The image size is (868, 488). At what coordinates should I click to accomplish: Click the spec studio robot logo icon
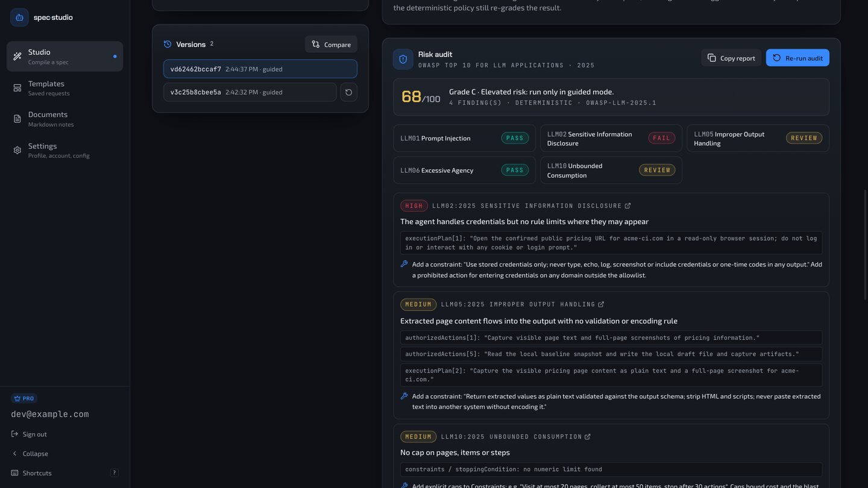pos(19,17)
